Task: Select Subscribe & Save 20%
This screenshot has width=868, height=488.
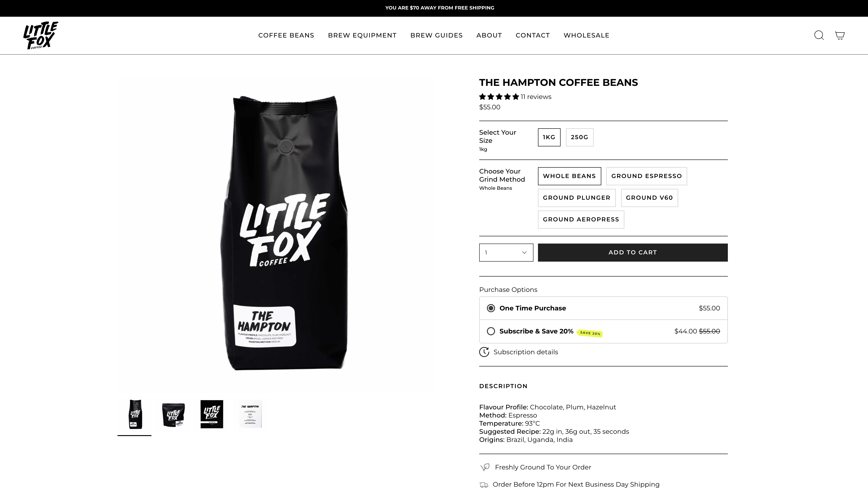Action: click(491, 331)
